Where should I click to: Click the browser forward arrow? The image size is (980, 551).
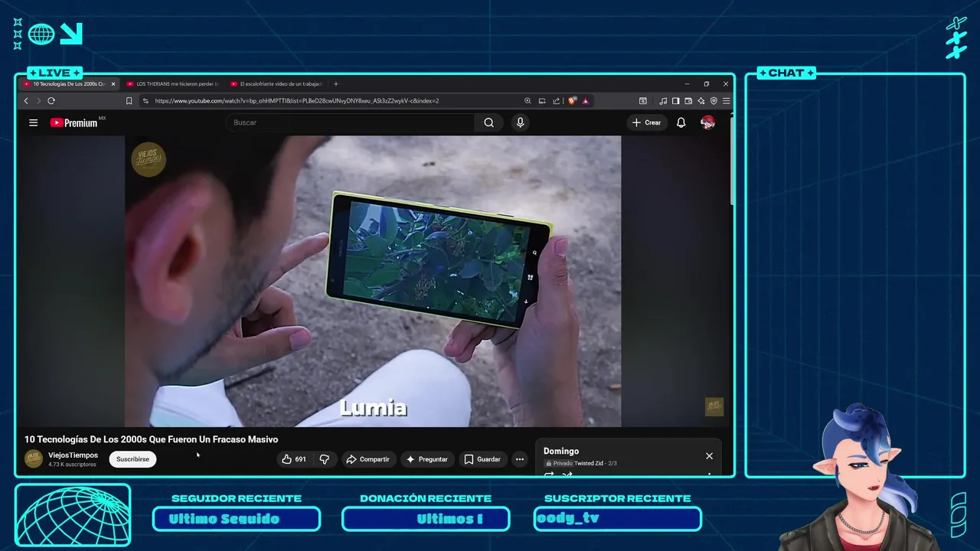pyautogui.click(x=38, y=101)
